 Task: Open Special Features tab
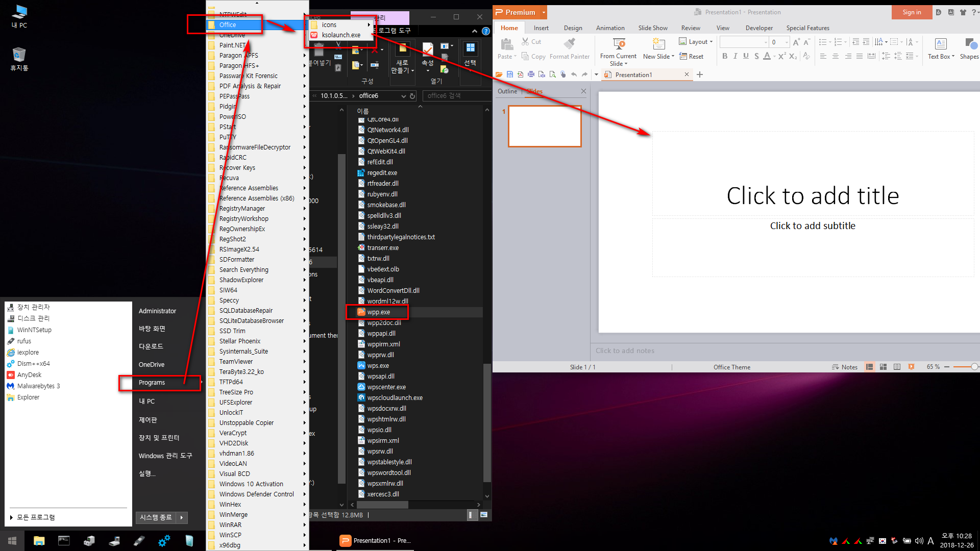pyautogui.click(x=807, y=28)
